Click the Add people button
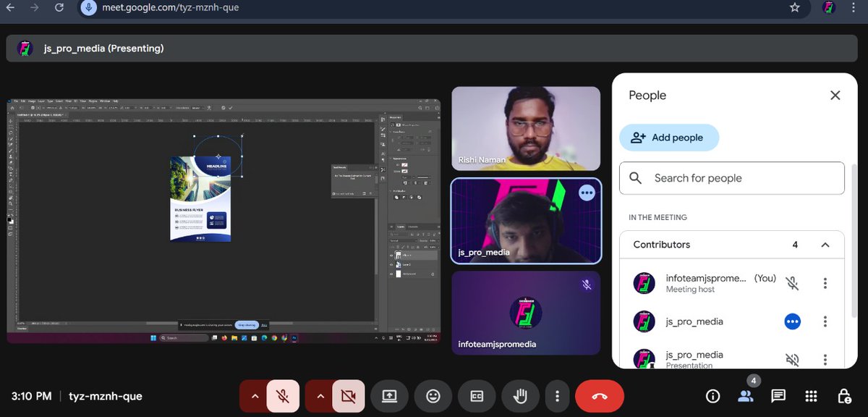This screenshot has width=868, height=417. tap(669, 138)
